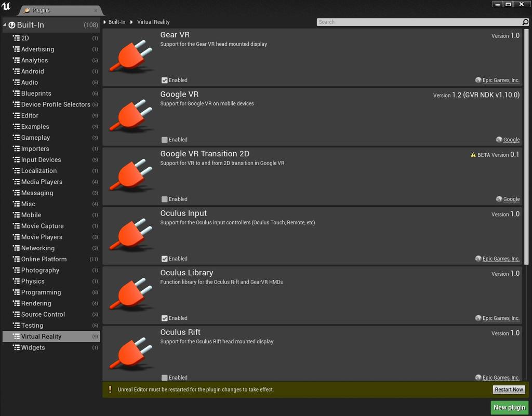Screen dimensions: 532x416
Task: Click the Oculus Library plug icon
Action: pyautogui.click(x=131, y=294)
